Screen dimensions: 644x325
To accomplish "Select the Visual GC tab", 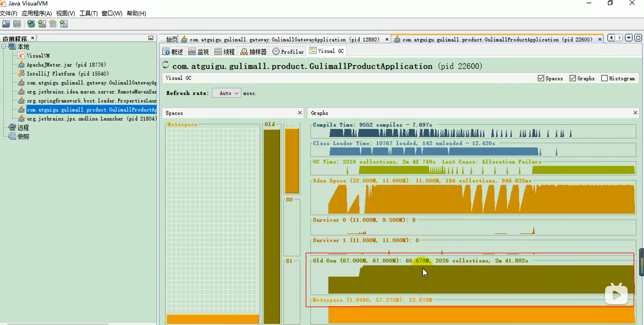I will tap(327, 51).
